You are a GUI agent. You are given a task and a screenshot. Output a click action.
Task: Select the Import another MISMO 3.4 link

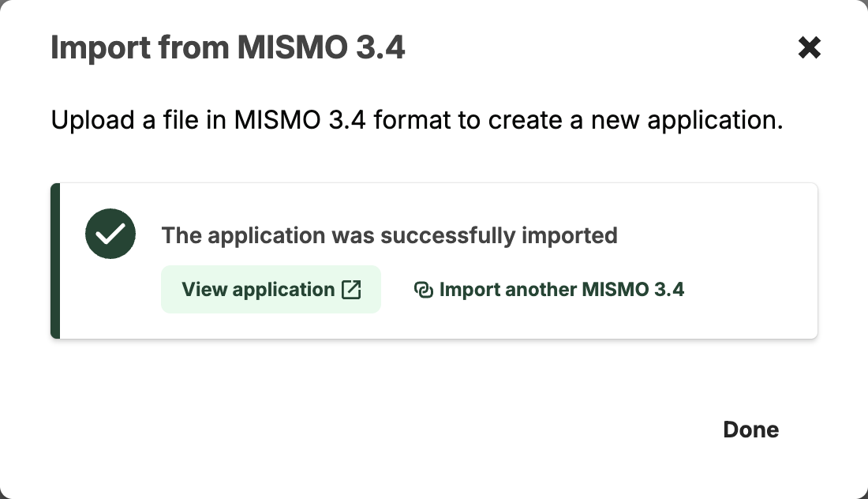coord(561,290)
